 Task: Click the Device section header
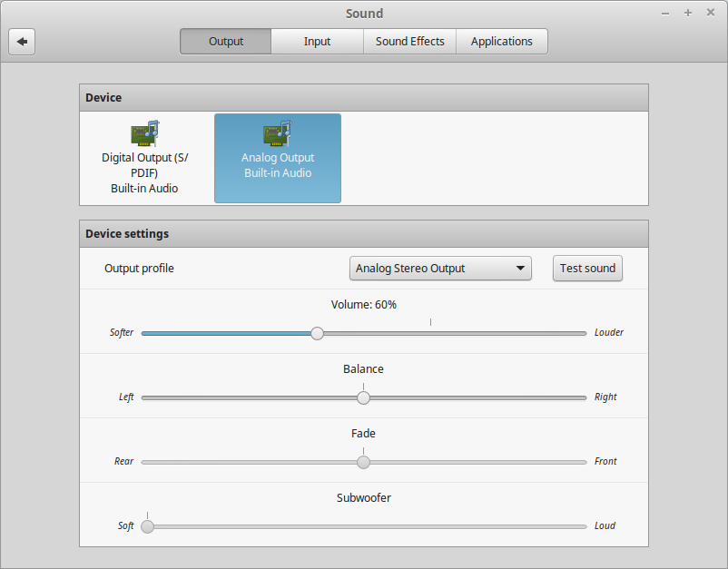click(x=364, y=97)
